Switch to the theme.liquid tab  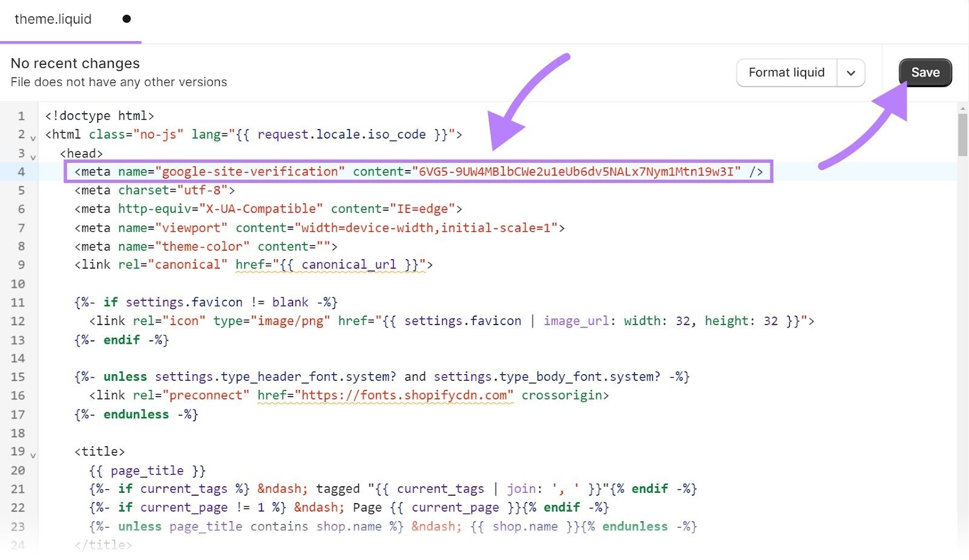(53, 19)
